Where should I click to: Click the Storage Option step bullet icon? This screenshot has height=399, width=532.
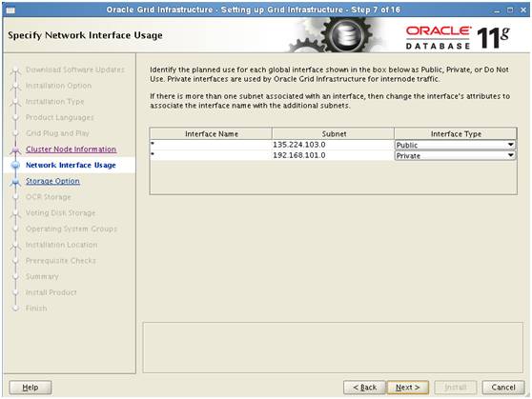(x=15, y=182)
